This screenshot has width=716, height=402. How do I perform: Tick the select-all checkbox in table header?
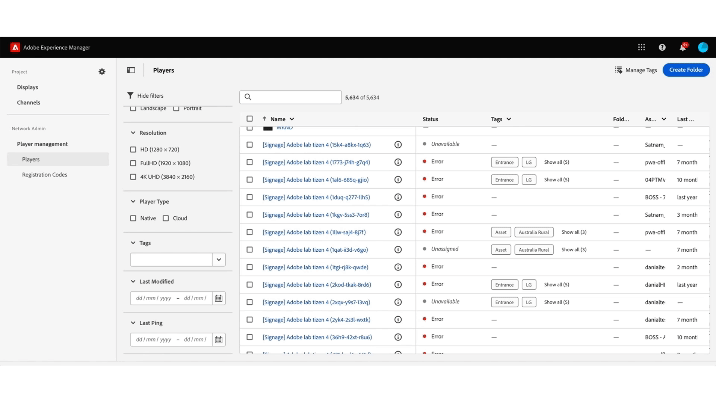[250, 119]
